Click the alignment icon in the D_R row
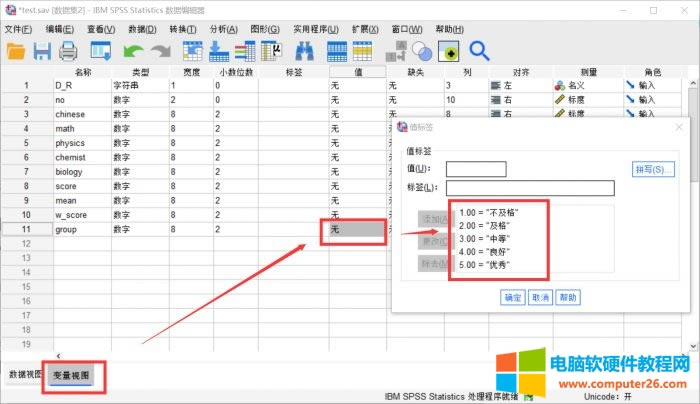This screenshot has width=700, height=404. (496, 85)
